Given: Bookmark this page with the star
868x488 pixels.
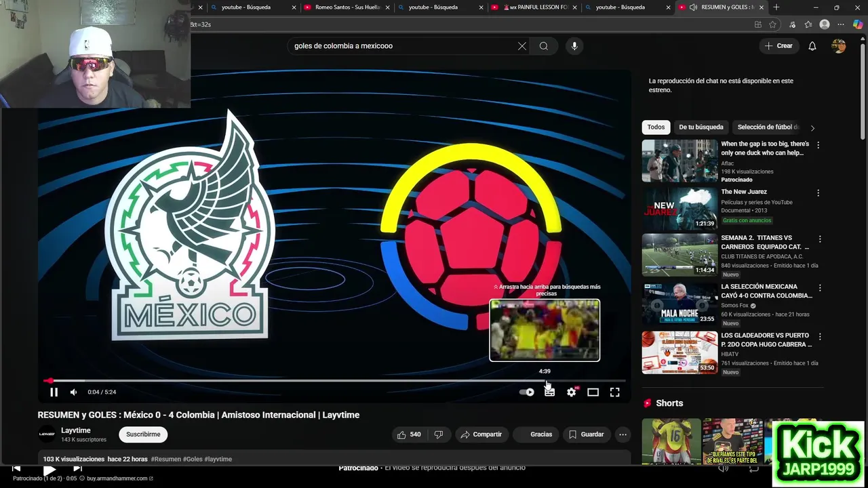Looking at the screenshot, I should (772, 24).
